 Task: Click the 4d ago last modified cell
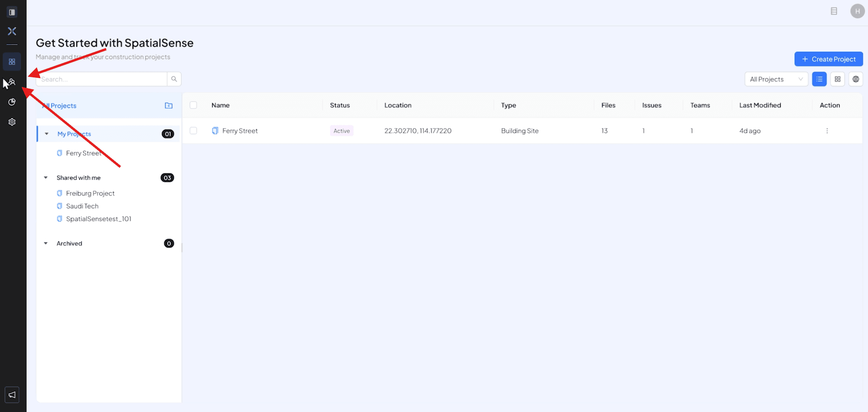click(x=750, y=131)
